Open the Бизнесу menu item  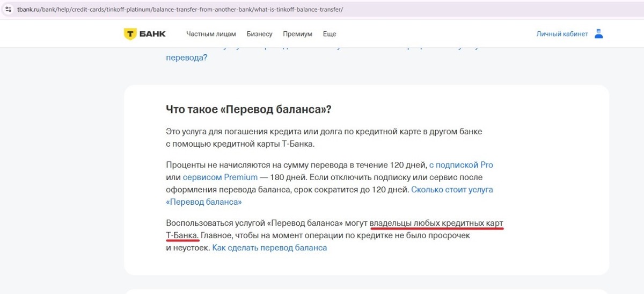[x=260, y=34]
